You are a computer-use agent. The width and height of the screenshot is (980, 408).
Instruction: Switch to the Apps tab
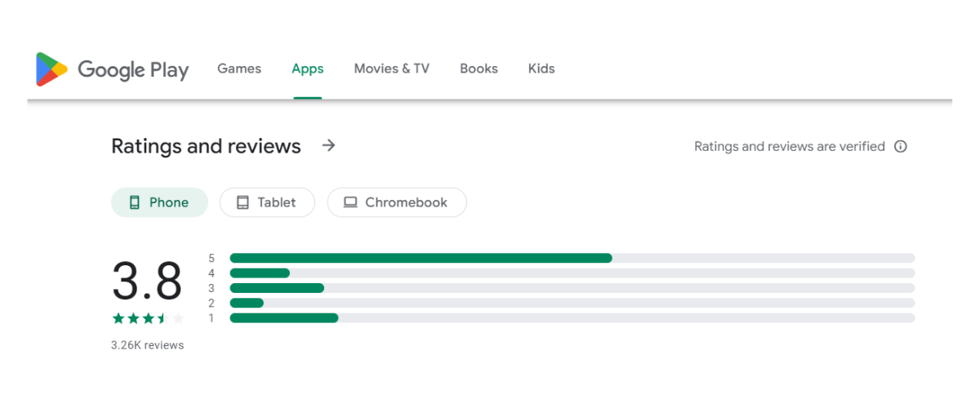tap(308, 69)
